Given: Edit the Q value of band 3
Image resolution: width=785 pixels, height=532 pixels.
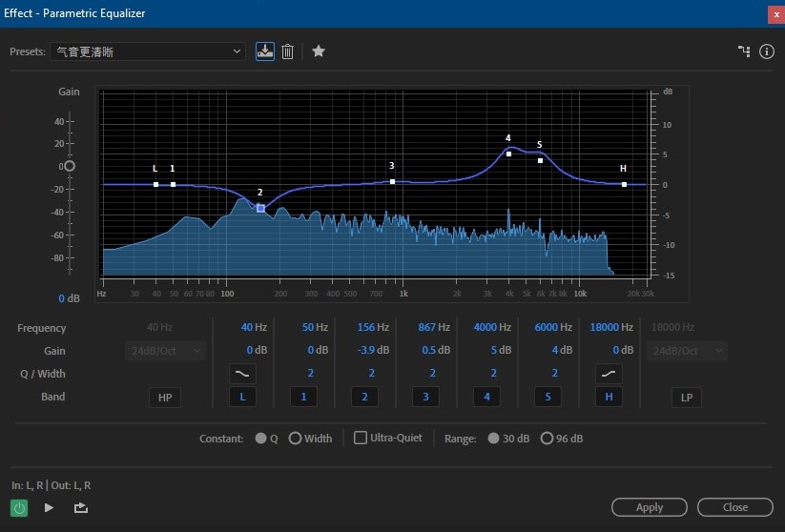Looking at the screenshot, I should [x=432, y=374].
